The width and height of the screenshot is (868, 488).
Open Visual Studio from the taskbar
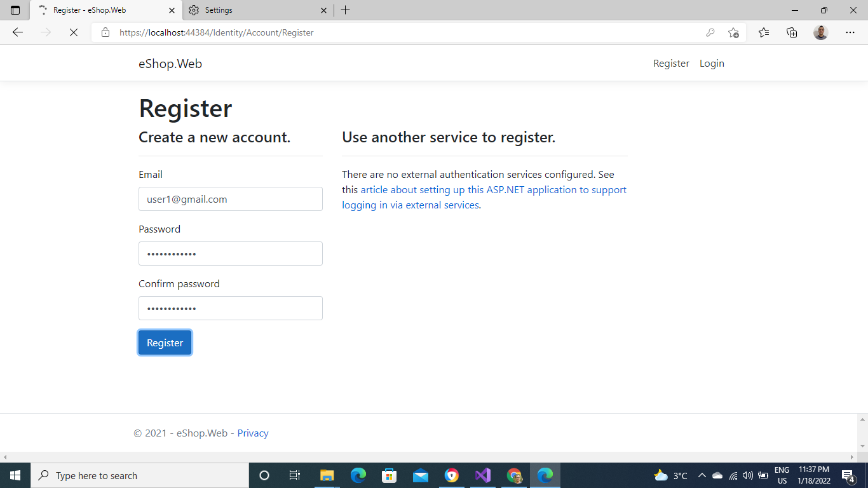coord(482,475)
